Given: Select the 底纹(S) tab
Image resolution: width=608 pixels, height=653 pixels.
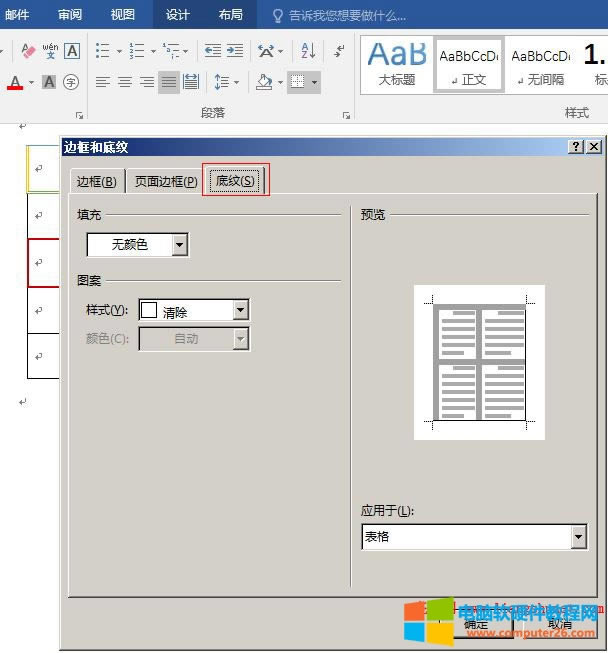Looking at the screenshot, I should (x=235, y=180).
